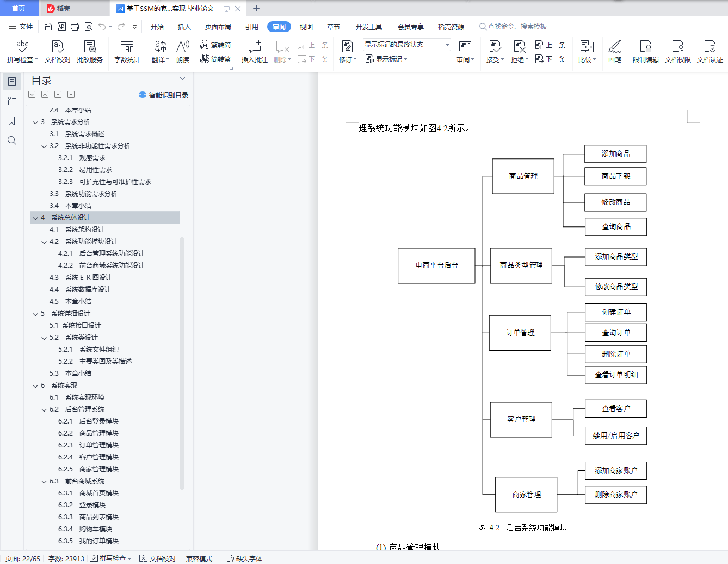Screen dimensions: 728x564
Task: Open the 文件 menu
Action: (x=21, y=27)
